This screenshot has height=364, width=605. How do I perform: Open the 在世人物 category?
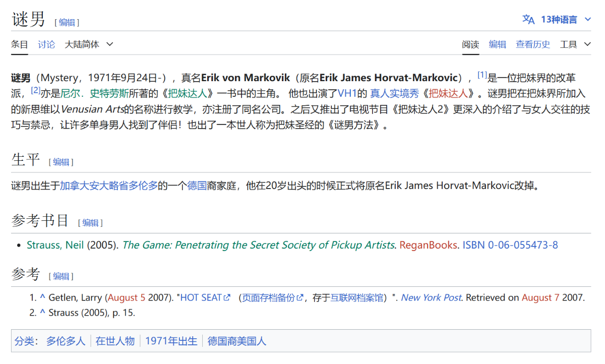click(115, 341)
